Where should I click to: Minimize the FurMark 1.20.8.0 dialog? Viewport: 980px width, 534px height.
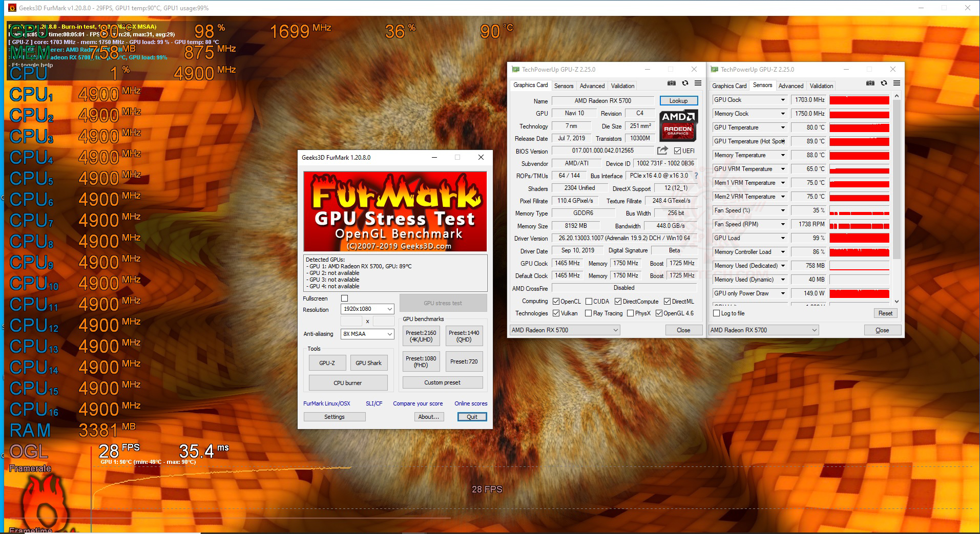point(434,157)
